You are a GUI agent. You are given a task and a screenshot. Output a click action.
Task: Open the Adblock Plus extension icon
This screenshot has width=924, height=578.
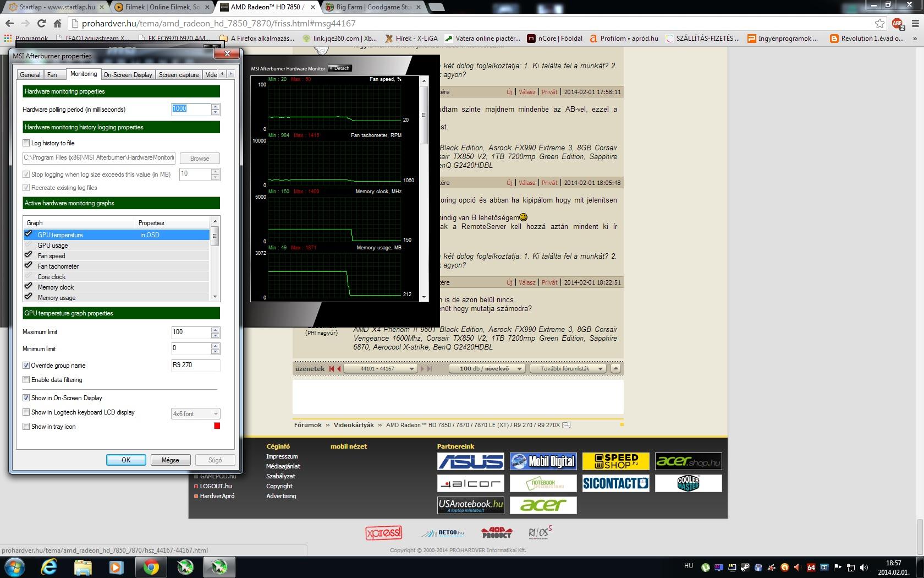(x=898, y=24)
